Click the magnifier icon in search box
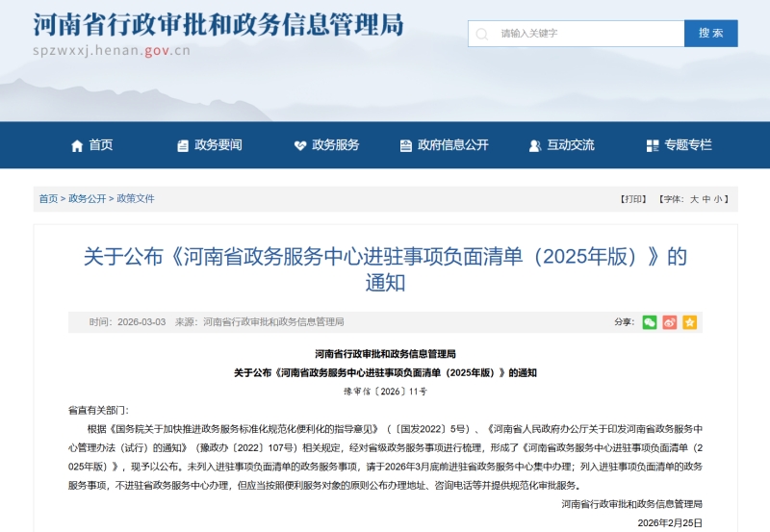The image size is (770, 532). 482,34
